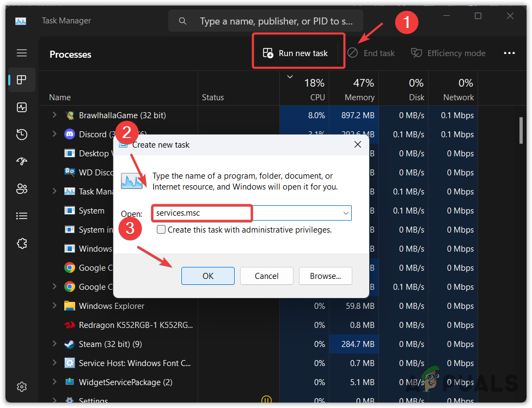This screenshot has width=532, height=408.
Task: Expand the BrawlhallaGame process group
Action: tap(54, 115)
